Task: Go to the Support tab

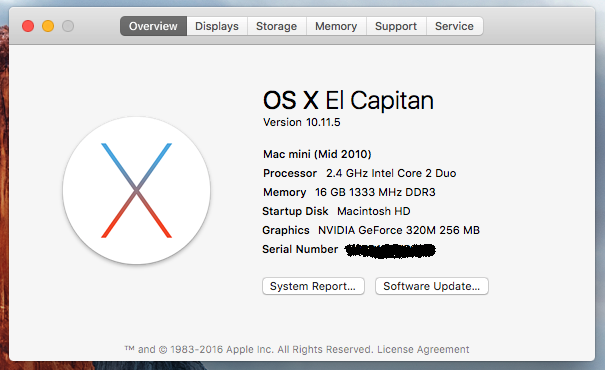Action: tap(396, 26)
